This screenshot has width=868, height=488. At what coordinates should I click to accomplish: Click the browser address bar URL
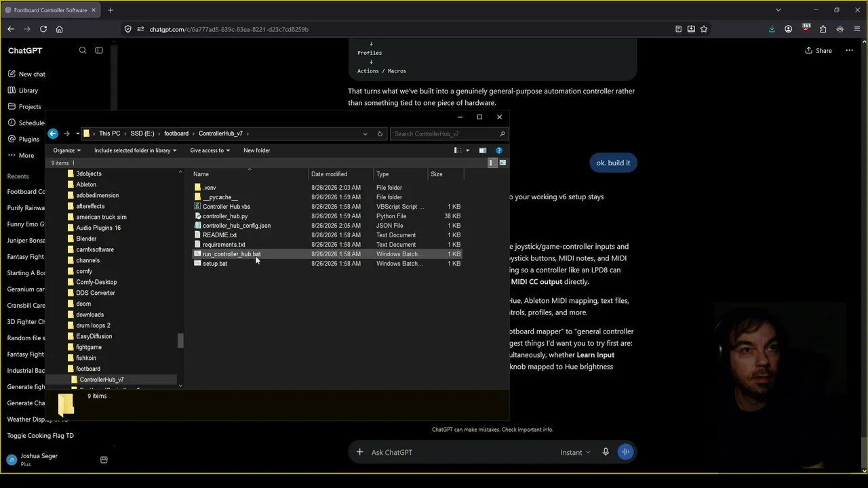(229, 29)
